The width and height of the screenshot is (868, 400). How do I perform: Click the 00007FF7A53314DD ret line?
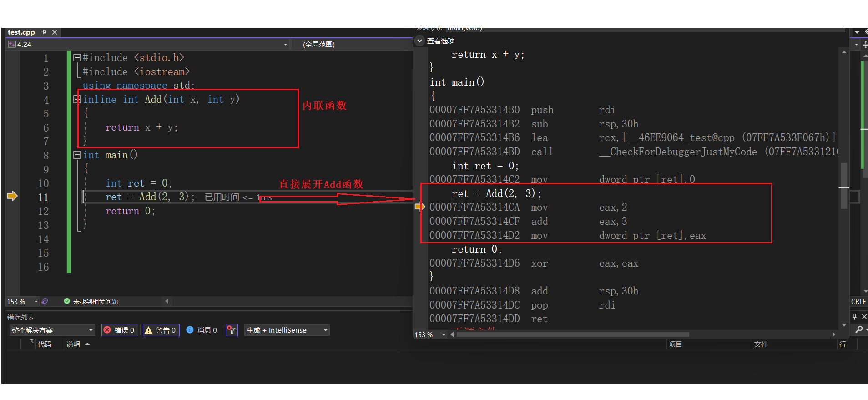pos(489,319)
